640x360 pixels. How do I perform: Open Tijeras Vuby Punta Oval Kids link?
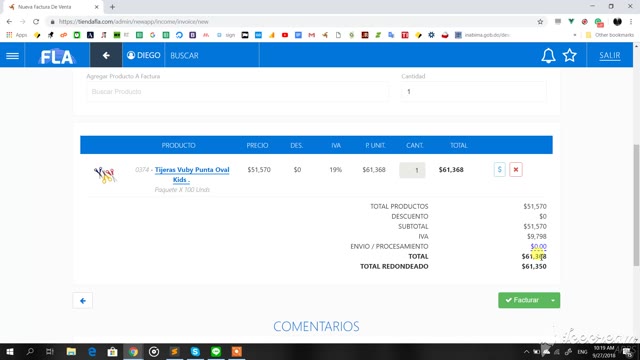point(192,174)
